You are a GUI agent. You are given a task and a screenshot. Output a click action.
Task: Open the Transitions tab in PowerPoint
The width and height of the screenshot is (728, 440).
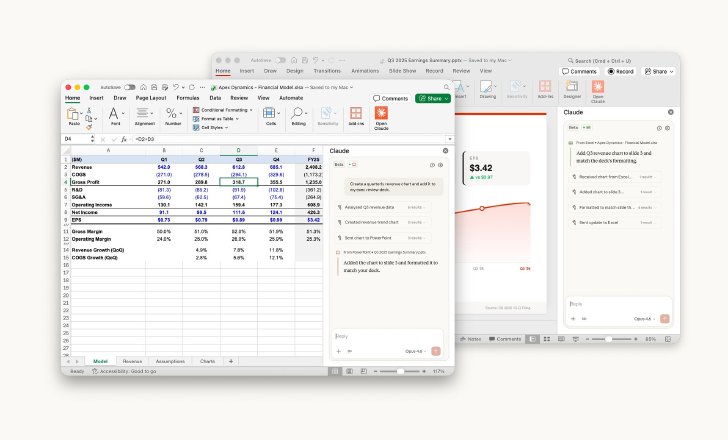pyautogui.click(x=327, y=71)
